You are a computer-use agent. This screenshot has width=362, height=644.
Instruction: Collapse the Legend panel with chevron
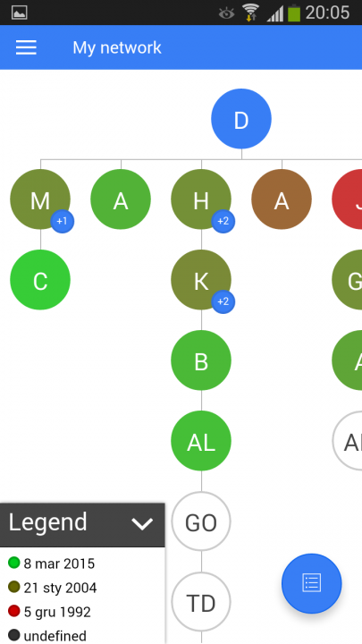pyautogui.click(x=142, y=523)
